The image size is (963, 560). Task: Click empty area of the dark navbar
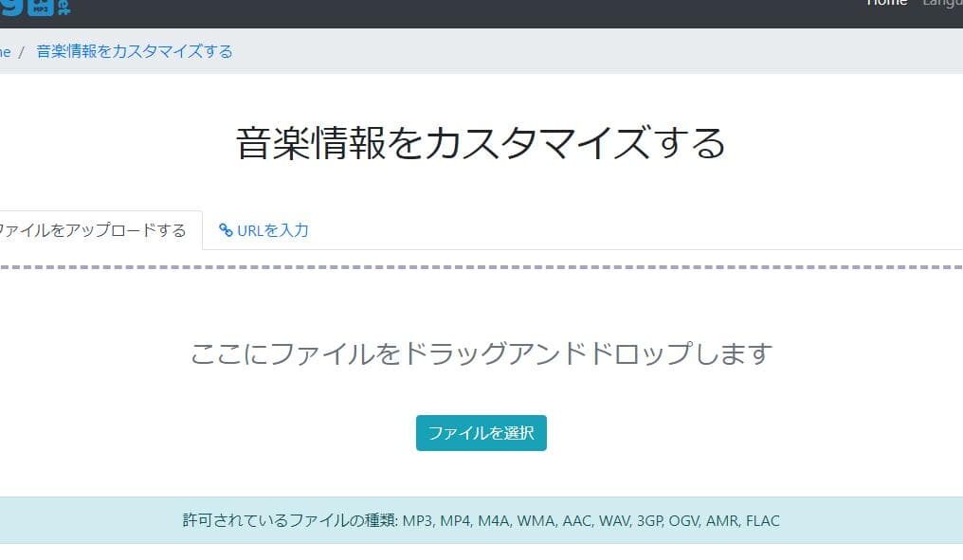tap(474, 11)
